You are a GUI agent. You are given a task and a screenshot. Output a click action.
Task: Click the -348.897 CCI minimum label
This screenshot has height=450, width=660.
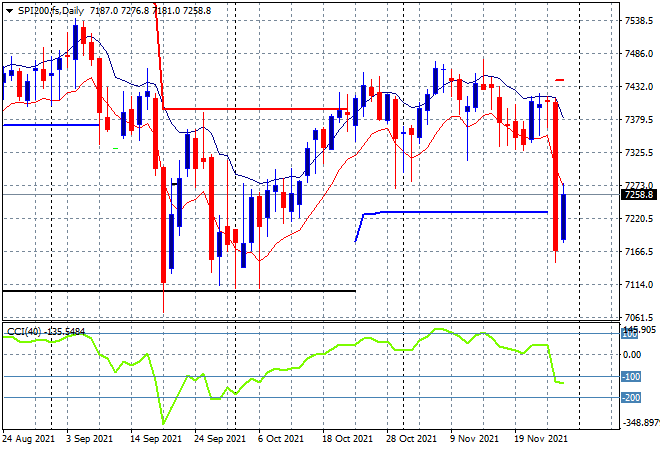640,422
